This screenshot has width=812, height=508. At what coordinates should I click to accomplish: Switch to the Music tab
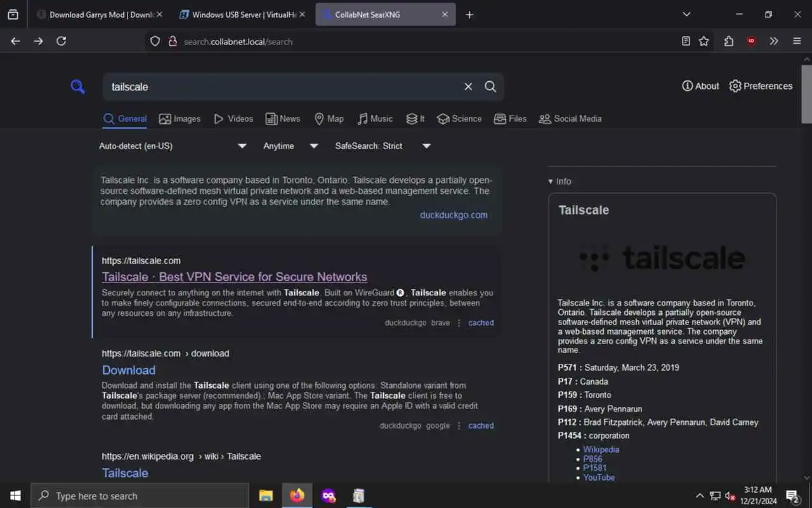click(x=375, y=119)
